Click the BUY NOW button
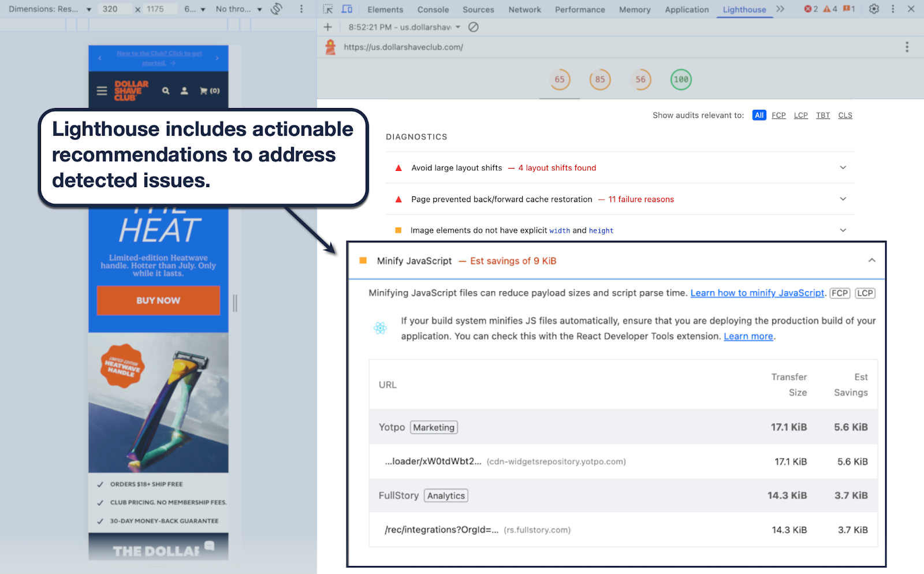The image size is (924, 574). (158, 300)
